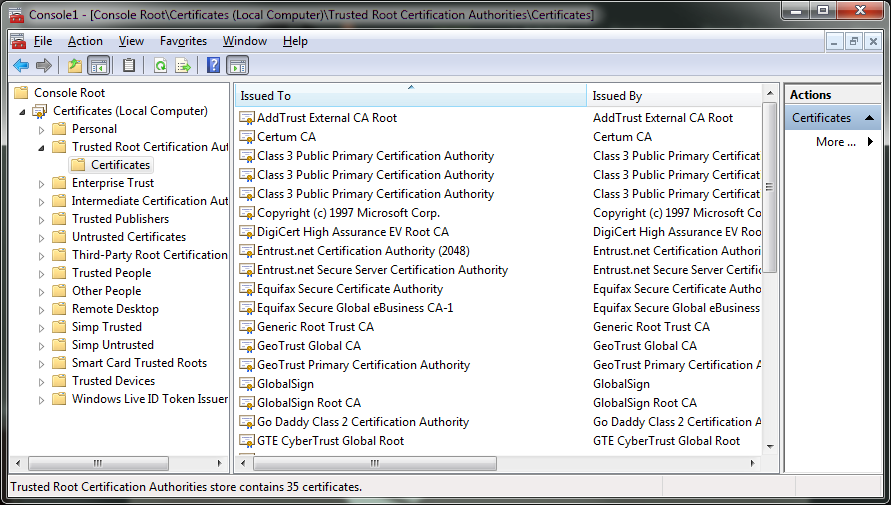891x505 pixels.
Task: Select Entrust.net Secure Server Certification Authority row
Action: 382,270
